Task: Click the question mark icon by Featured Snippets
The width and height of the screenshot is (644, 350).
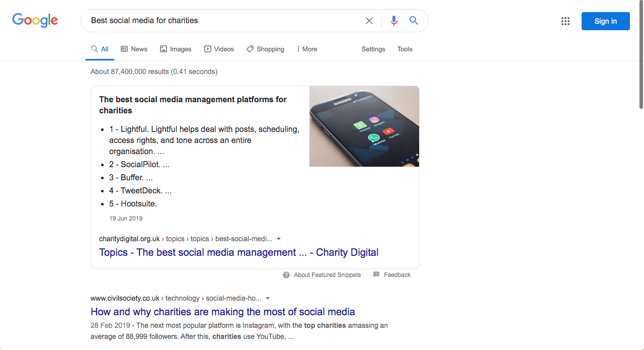Action: (286, 275)
